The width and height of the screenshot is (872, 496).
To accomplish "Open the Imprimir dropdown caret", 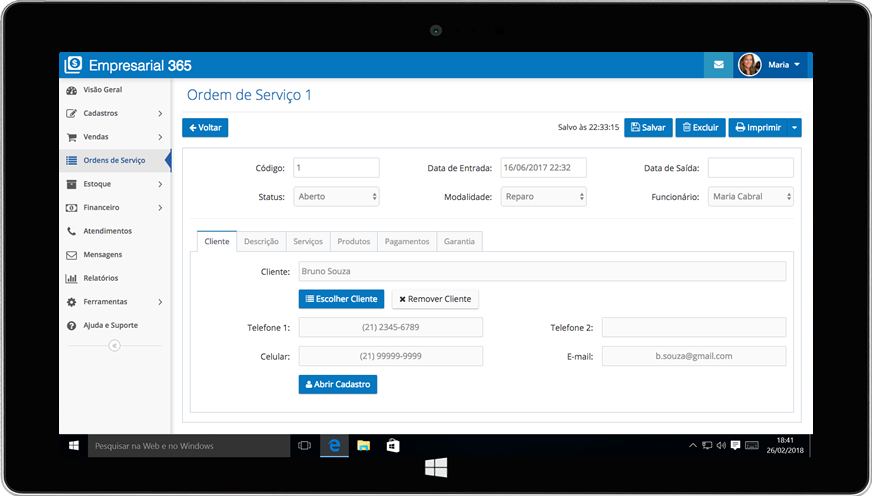I will coord(794,127).
